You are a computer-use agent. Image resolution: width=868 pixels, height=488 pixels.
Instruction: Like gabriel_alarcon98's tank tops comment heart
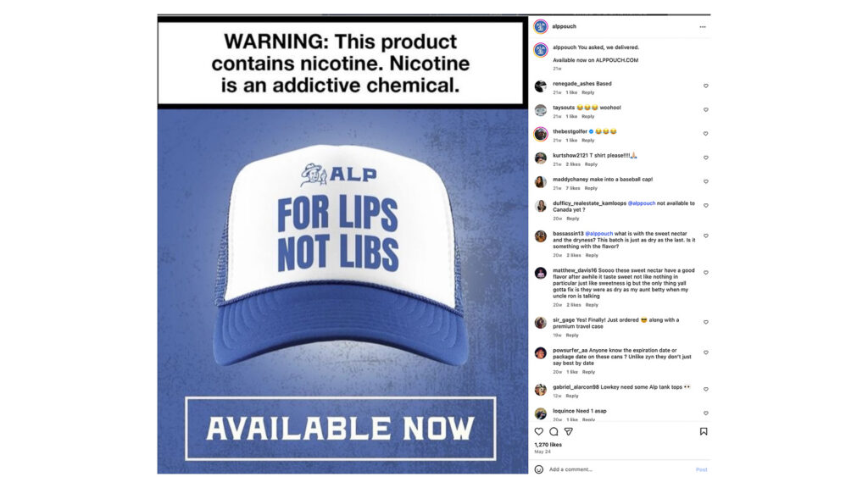(706, 389)
